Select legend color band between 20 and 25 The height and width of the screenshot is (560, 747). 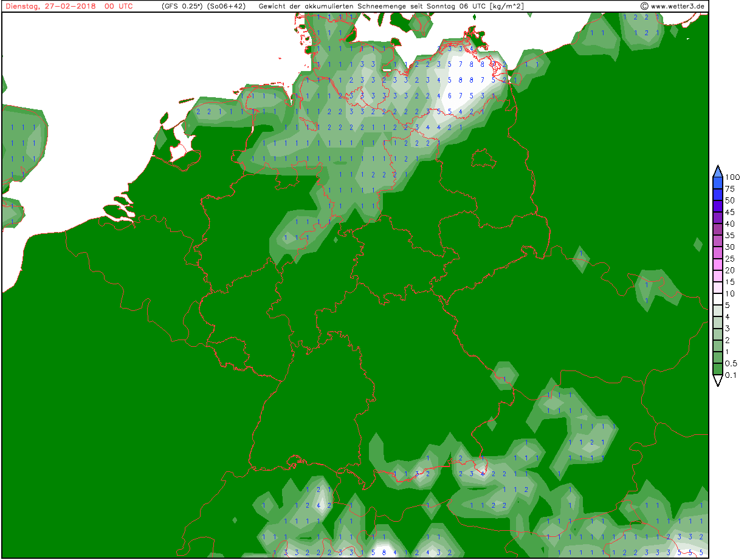[x=718, y=264]
